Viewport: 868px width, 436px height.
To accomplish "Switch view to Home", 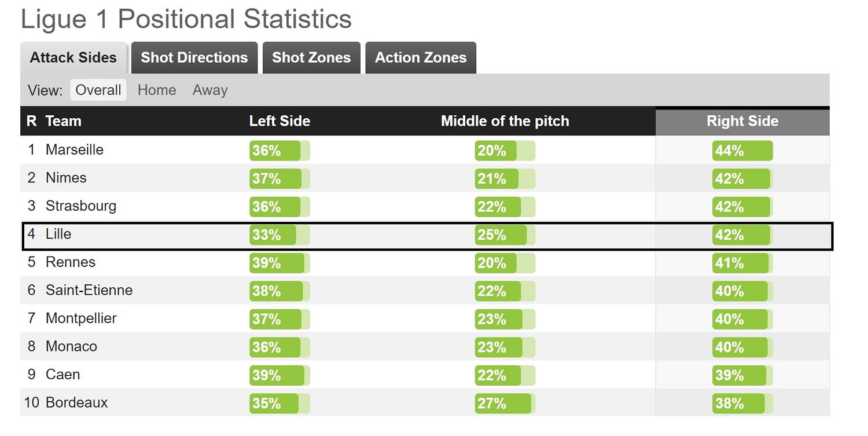I will coord(157,90).
